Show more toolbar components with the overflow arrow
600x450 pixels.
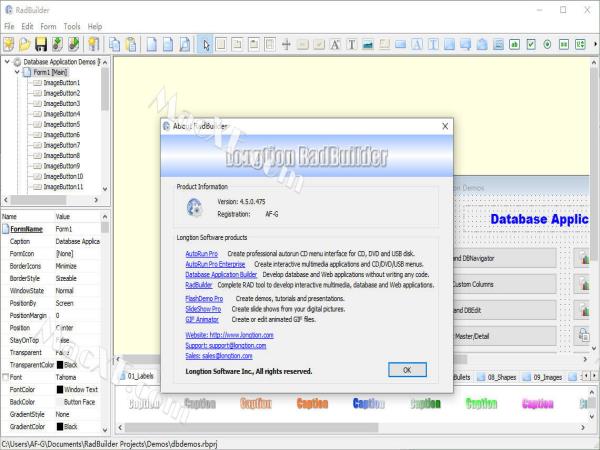click(595, 44)
